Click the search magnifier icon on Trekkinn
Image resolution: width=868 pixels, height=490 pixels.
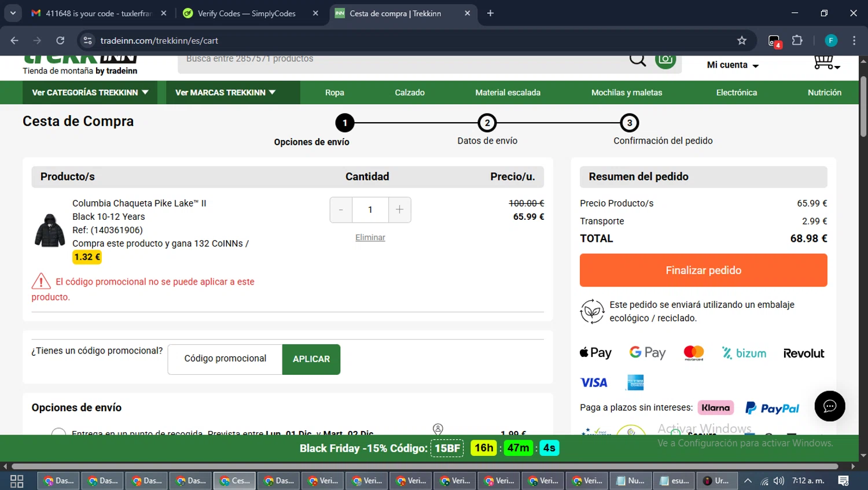point(638,59)
